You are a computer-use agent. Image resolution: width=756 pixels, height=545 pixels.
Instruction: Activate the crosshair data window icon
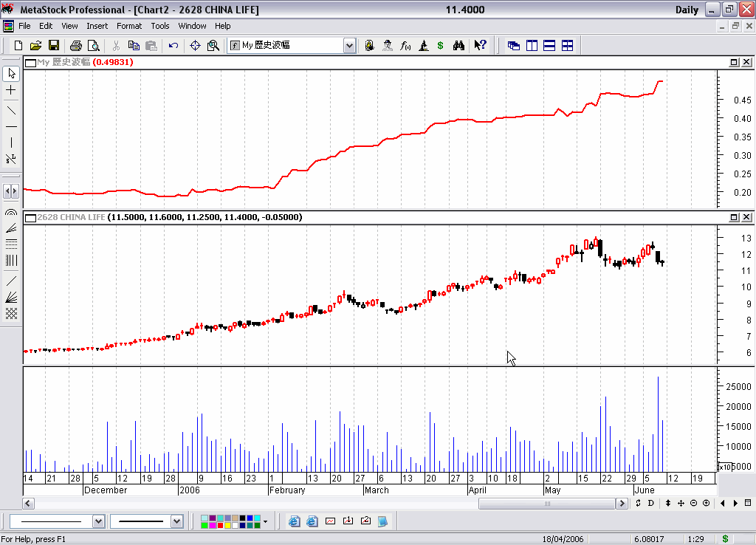point(195,45)
